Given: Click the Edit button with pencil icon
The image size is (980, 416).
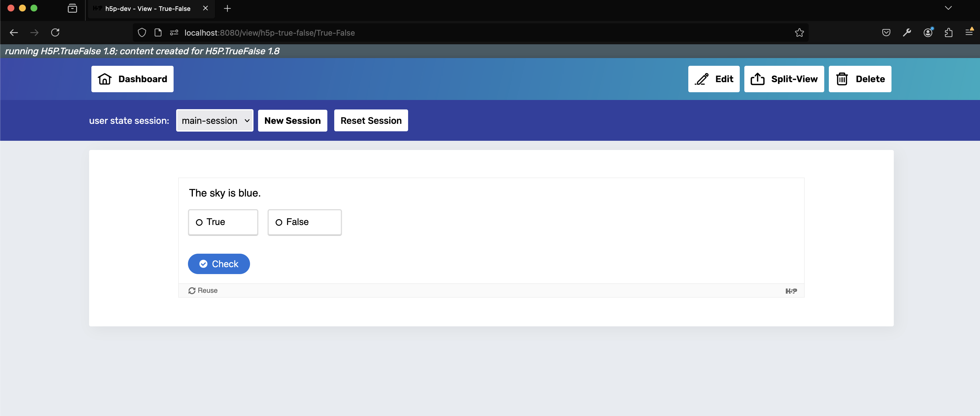Looking at the screenshot, I should [x=713, y=79].
